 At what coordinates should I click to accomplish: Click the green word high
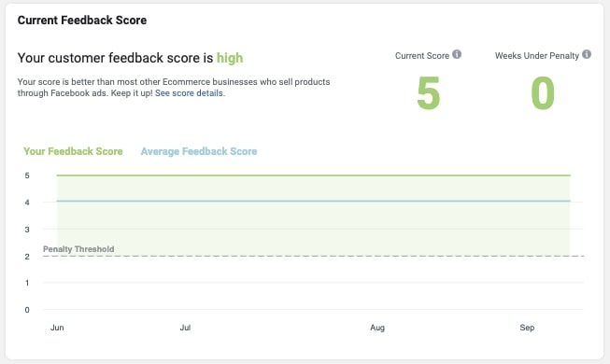(230, 58)
